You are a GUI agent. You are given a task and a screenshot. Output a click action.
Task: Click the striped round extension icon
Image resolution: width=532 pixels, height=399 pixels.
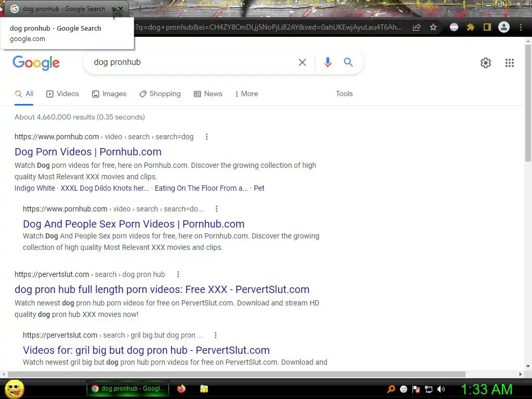coord(454,27)
